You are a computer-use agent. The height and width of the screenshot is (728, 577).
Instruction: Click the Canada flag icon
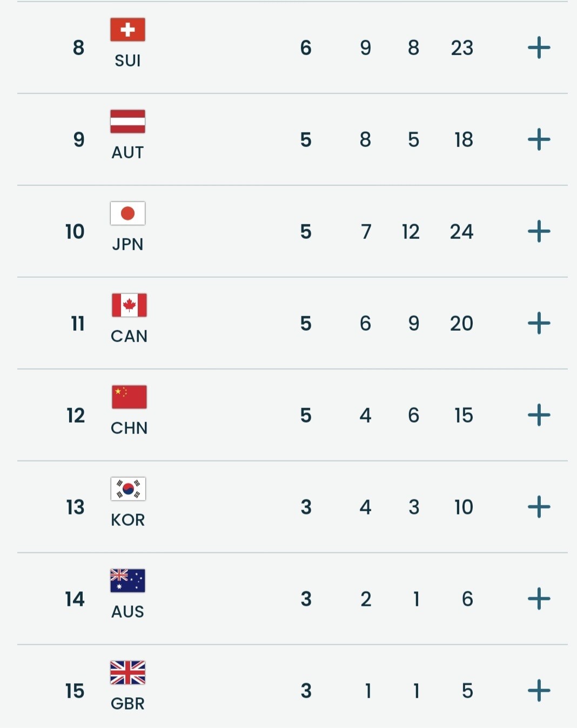[x=129, y=305]
